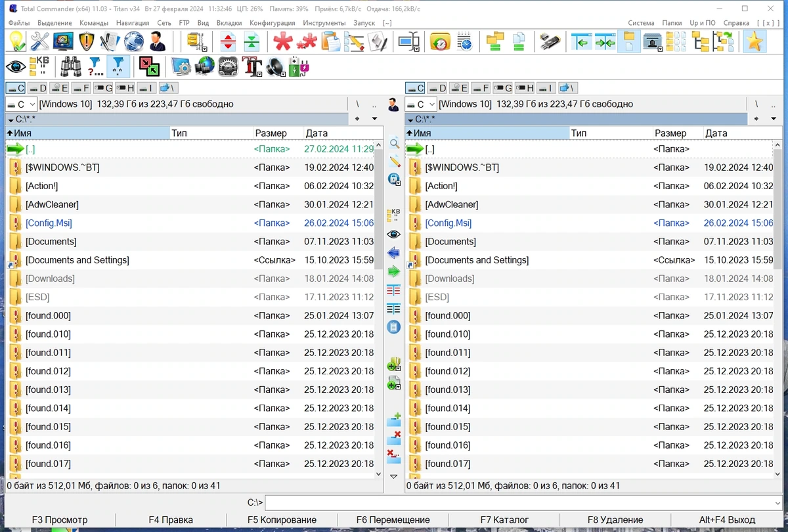This screenshot has height=532, width=788.
Task: Click the blue left arrow in middle bar
Action: click(394, 253)
